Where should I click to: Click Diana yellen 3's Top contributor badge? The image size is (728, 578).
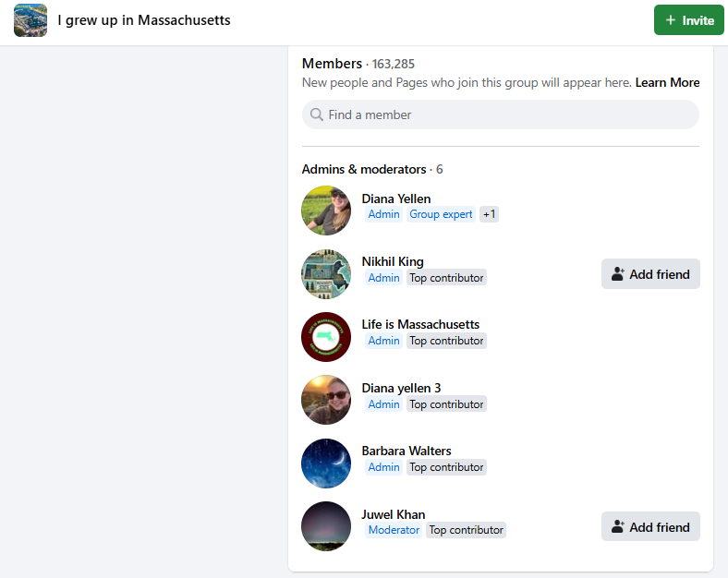point(446,404)
